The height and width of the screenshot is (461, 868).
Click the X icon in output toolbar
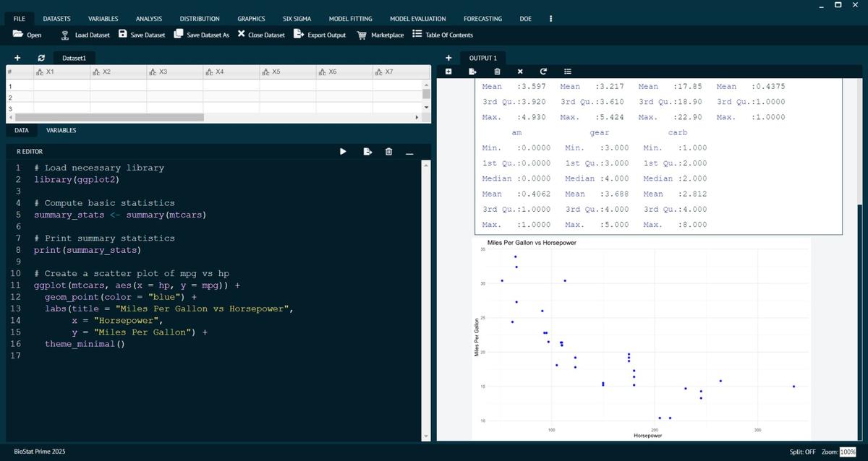(x=520, y=72)
